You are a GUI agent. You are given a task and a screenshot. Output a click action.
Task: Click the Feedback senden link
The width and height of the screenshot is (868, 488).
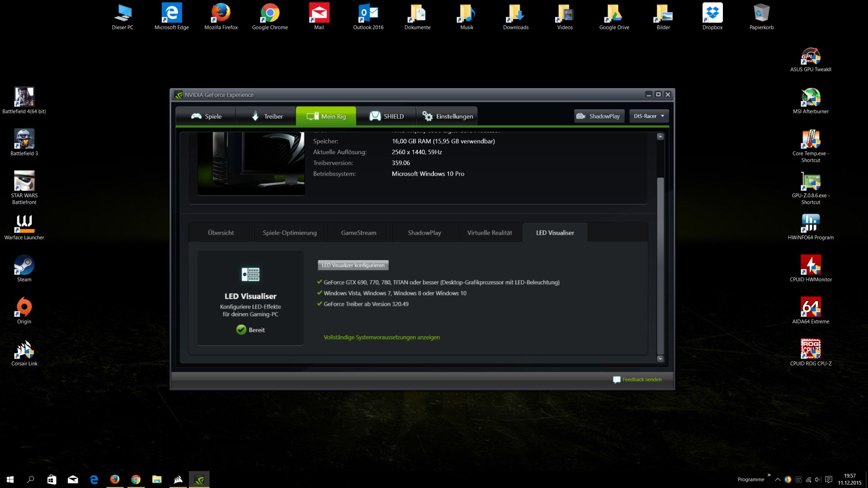pos(641,380)
